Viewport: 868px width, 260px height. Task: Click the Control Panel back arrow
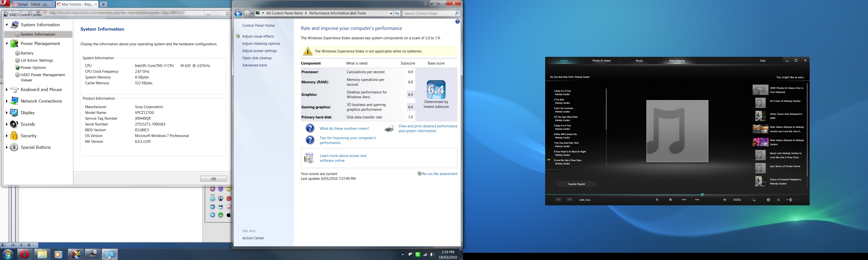238,13
